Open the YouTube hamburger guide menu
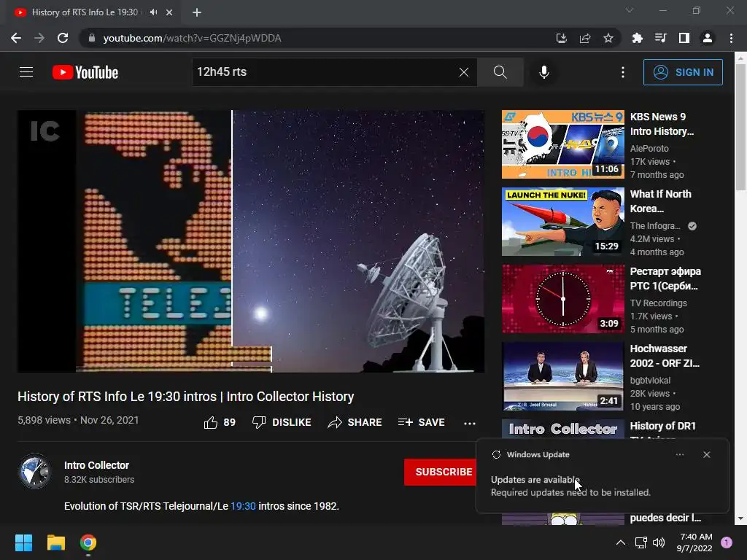 [x=26, y=72]
